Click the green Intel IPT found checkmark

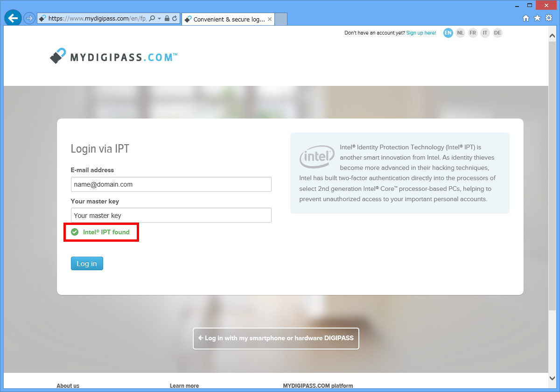point(74,232)
